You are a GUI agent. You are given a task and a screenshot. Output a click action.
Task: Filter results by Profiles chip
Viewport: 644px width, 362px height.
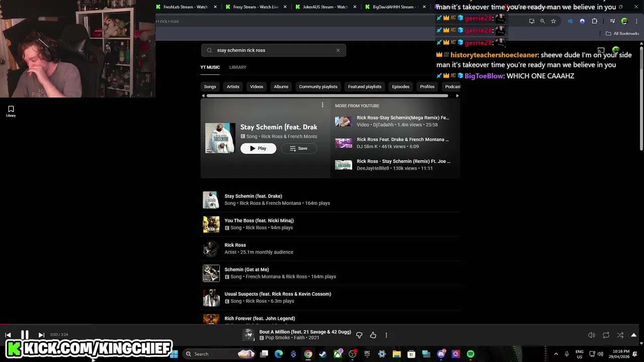tap(427, 86)
